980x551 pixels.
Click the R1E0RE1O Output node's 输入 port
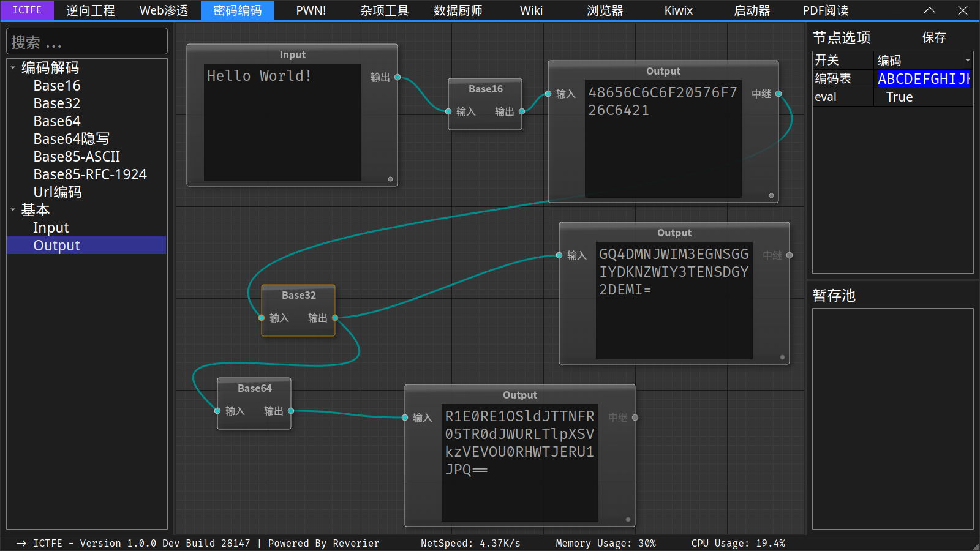click(405, 418)
